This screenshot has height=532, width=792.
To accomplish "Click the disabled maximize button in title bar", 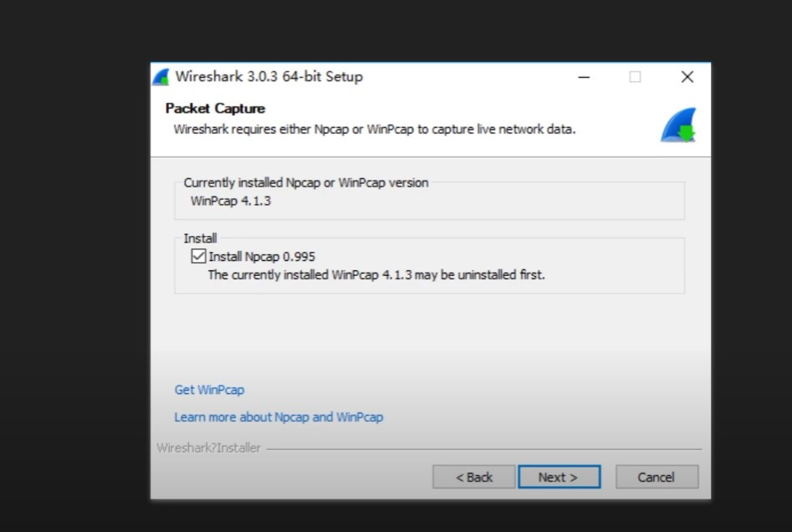I will coord(635,77).
